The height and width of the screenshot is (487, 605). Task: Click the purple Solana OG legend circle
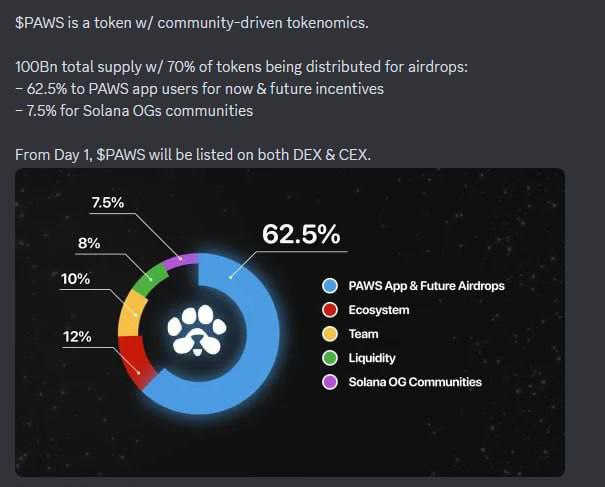point(330,382)
